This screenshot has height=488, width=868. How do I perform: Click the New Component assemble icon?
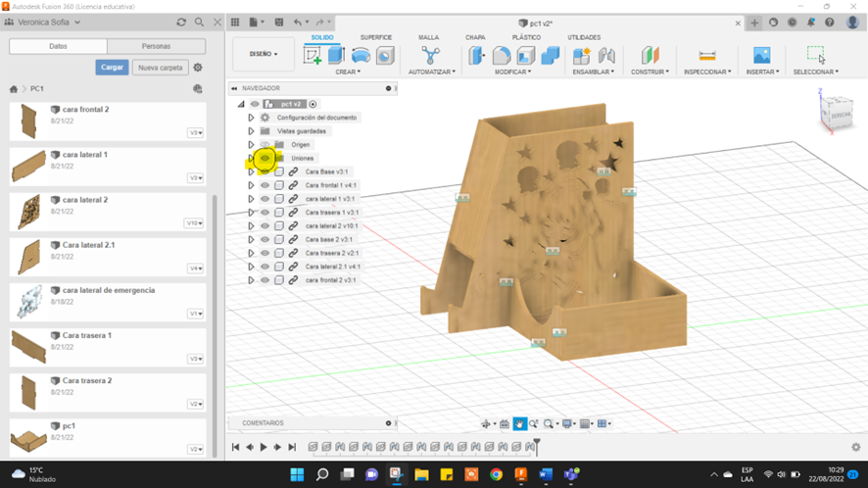[x=581, y=56]
